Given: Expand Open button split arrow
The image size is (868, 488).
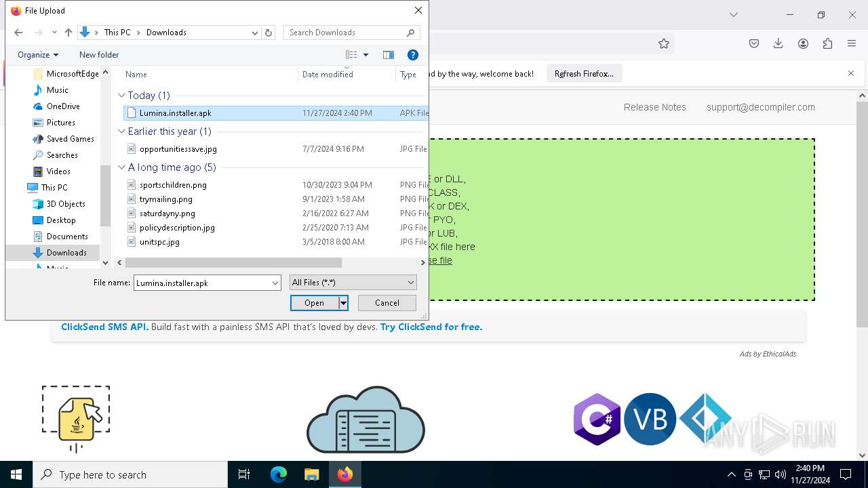Looking at the screenshot, I should (x=343, y=303).
